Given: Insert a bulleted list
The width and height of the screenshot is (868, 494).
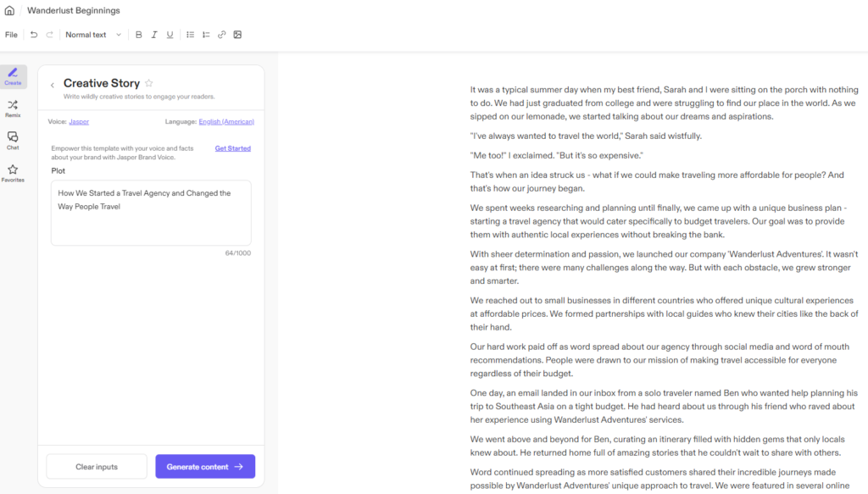Looking at the screenshot, I should [x=190, y=35].
